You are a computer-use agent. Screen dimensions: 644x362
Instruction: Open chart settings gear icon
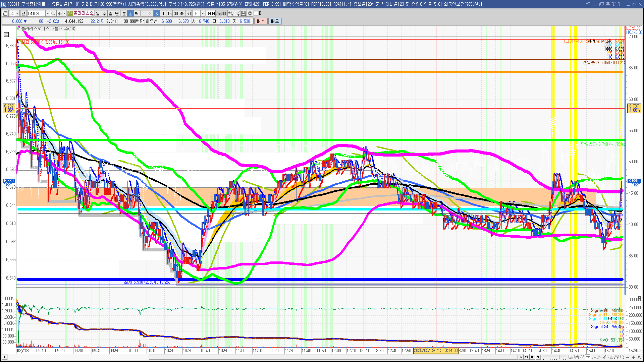point(250,13)
